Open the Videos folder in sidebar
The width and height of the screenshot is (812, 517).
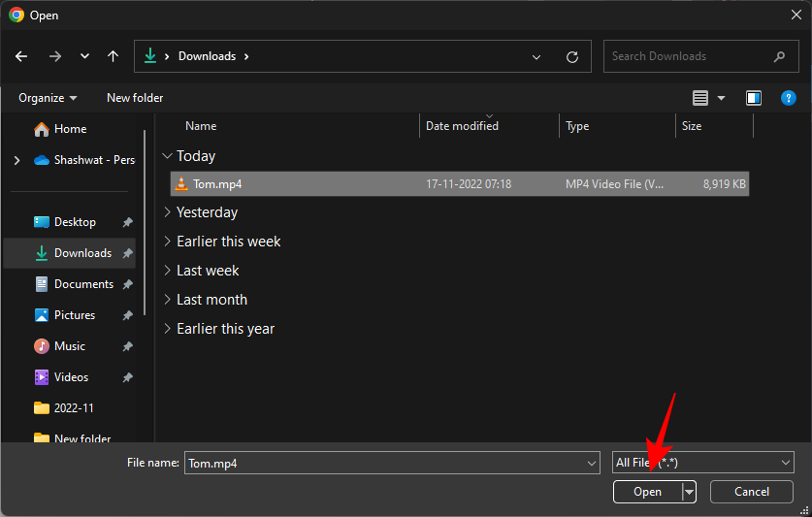(71, 377)
